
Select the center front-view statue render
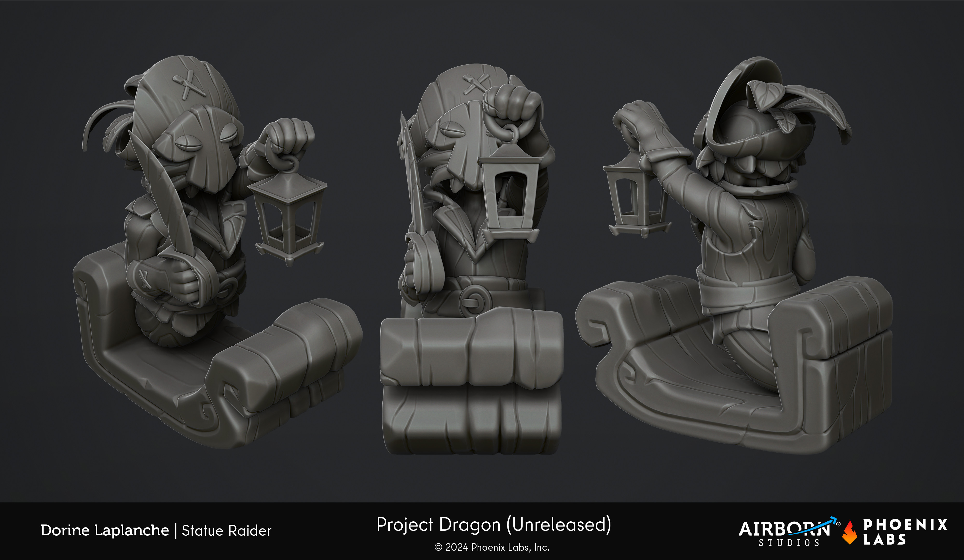[472, 259]
